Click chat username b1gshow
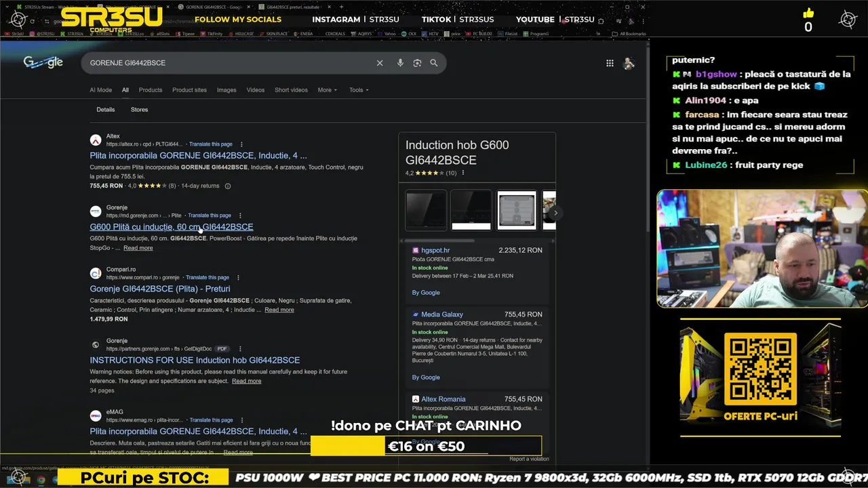 tap(716, 75)
